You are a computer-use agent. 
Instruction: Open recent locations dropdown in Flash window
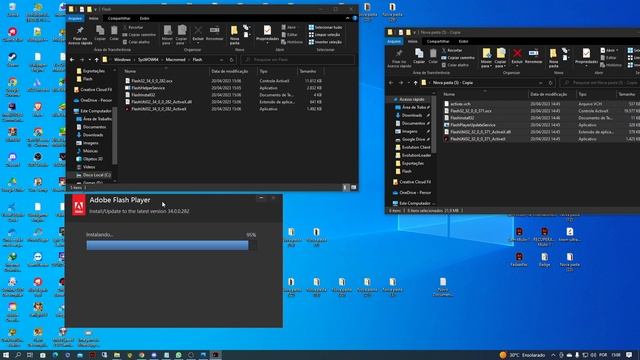[89, 60]
